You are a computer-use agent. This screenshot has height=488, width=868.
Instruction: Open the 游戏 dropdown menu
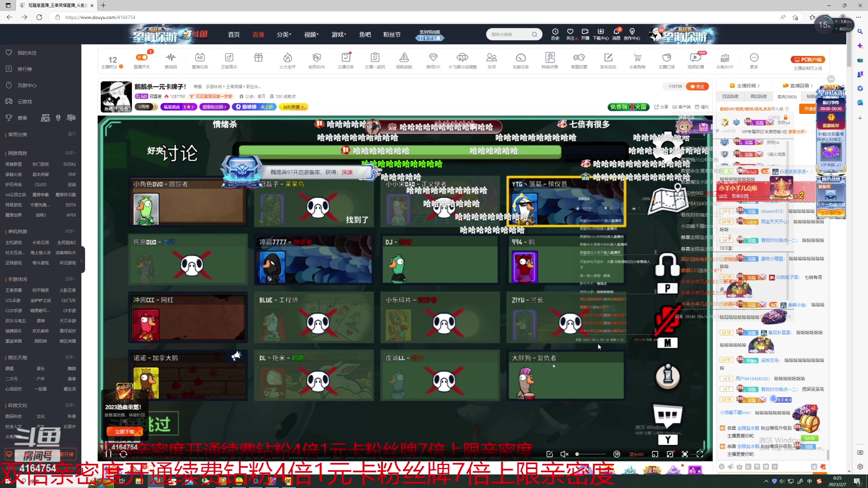coord(339,35)
